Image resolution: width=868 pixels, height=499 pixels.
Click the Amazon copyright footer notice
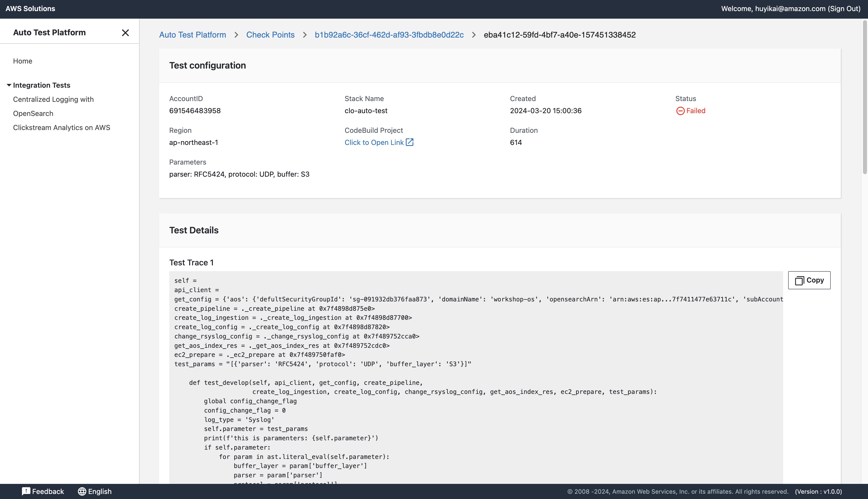(x=678, y=491)
